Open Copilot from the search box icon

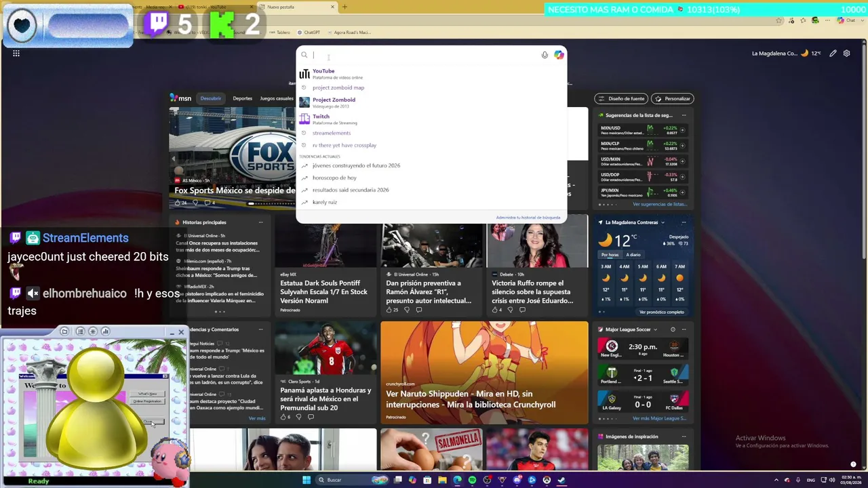[559, 55]
